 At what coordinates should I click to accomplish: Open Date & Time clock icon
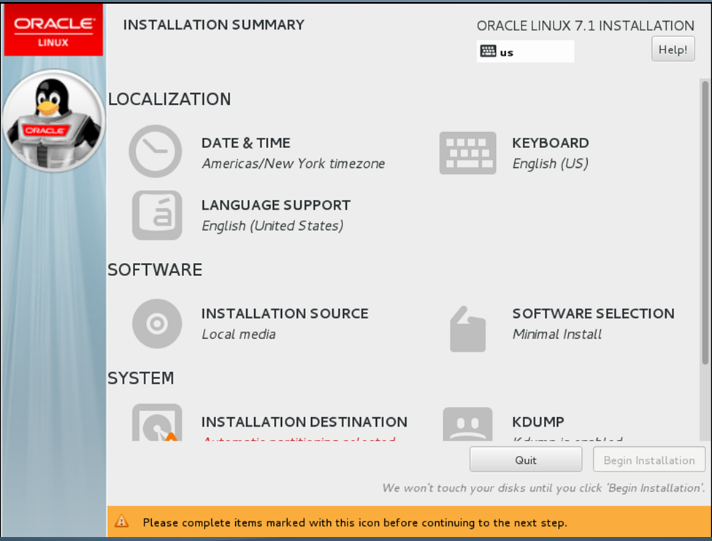(x=155, y=151)
